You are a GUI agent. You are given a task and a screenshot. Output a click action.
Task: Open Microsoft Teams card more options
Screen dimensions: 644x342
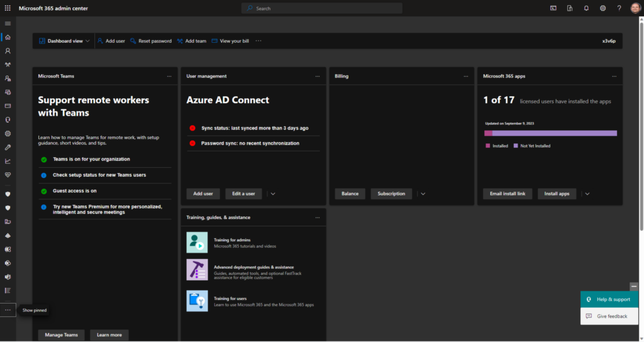tap(169, 76)
